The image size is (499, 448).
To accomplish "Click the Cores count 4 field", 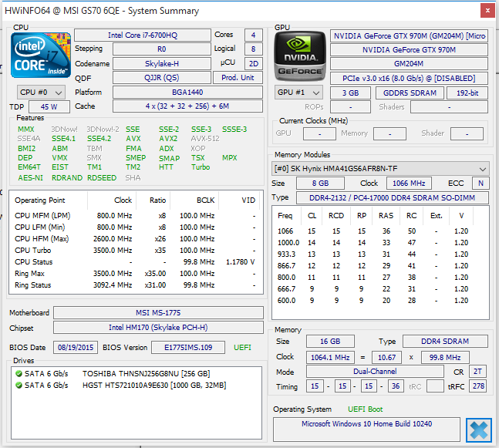I will pos(253,35).
